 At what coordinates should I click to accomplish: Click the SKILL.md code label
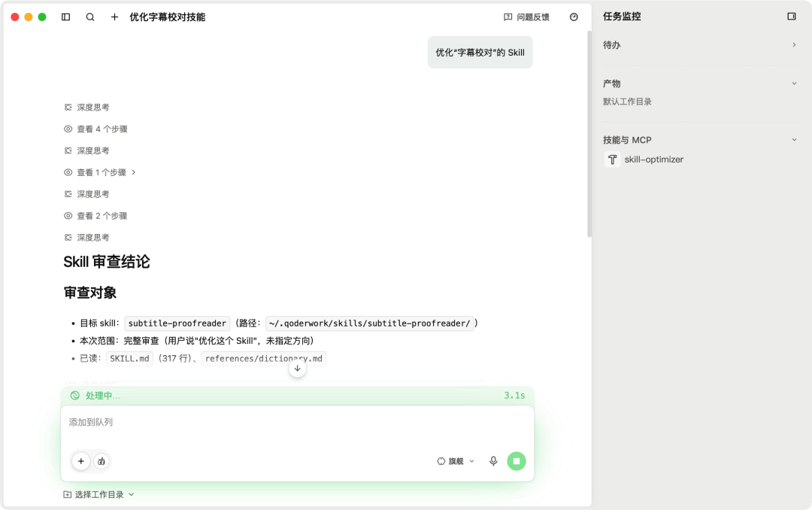(x=129, y=359)
